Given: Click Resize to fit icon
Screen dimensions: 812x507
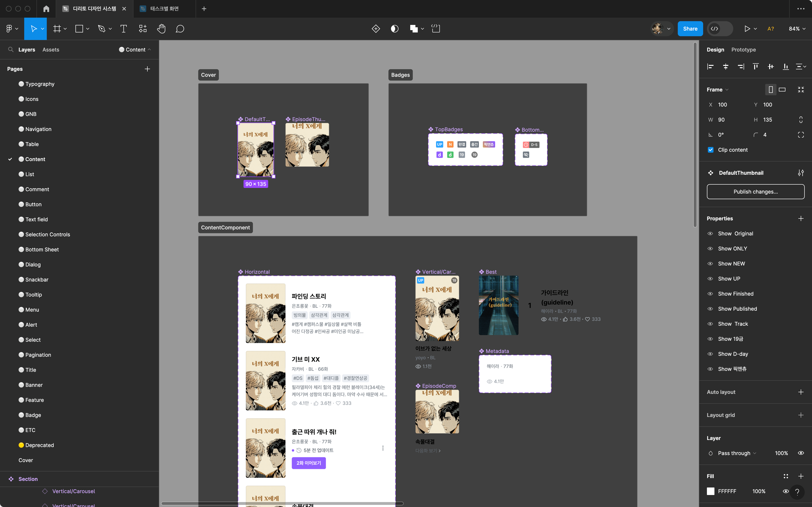Looking at the screenshot, I should tap(801, 90).
